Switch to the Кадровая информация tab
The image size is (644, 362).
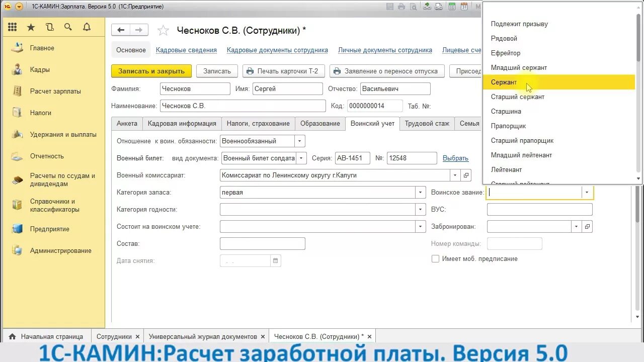[182, 124]
